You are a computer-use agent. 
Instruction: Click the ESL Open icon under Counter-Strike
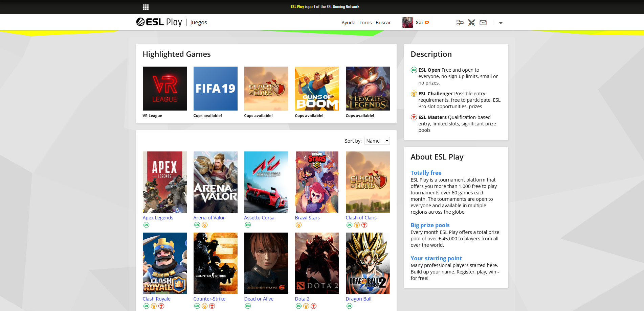[197, 306]
